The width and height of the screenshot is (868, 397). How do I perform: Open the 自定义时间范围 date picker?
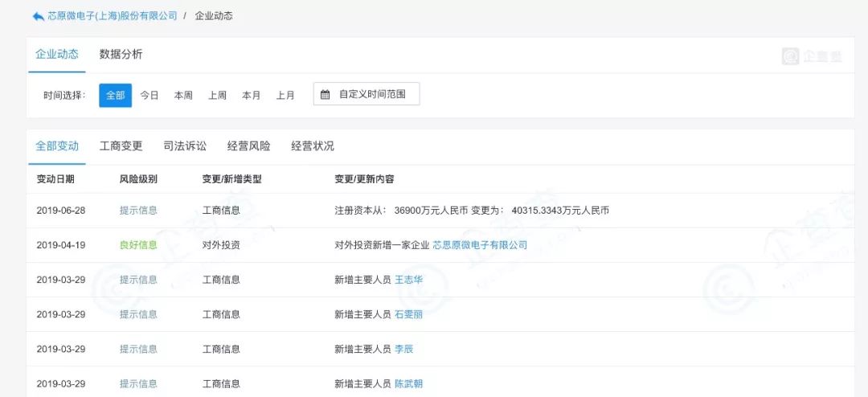click(366, 94)
